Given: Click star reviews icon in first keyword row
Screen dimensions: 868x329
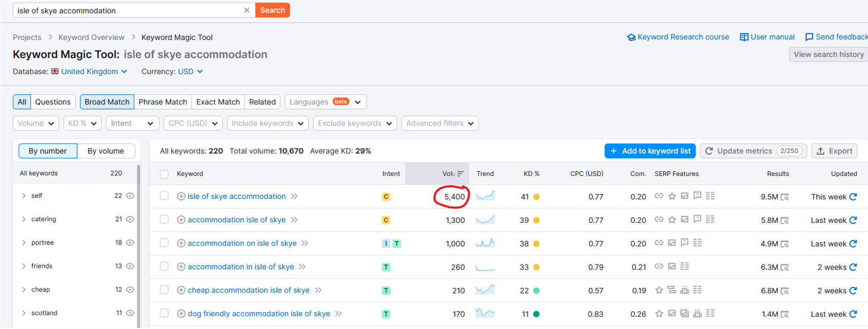Looking at the screenshot, I should [x=672, y=196].
